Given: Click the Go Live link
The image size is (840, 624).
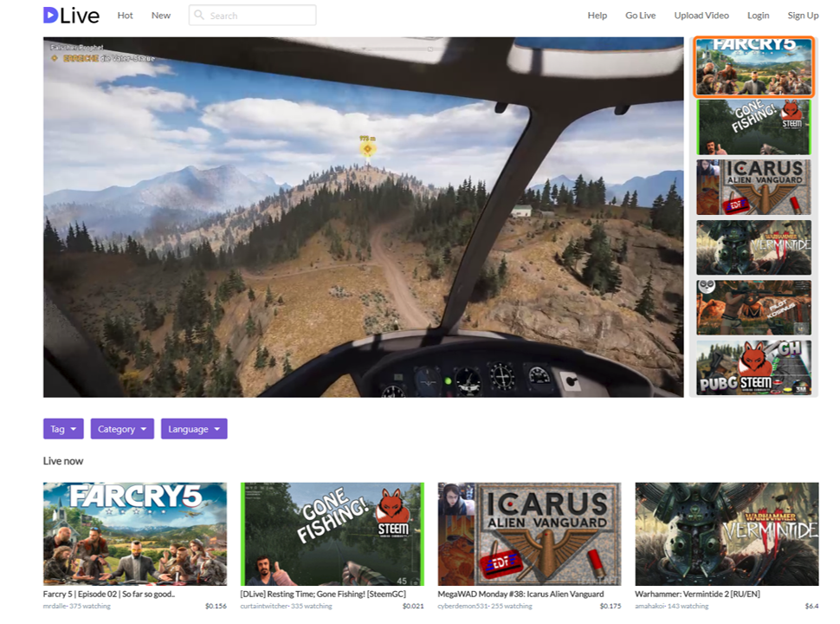Looking at the screenshot, I should coord(640,16).
